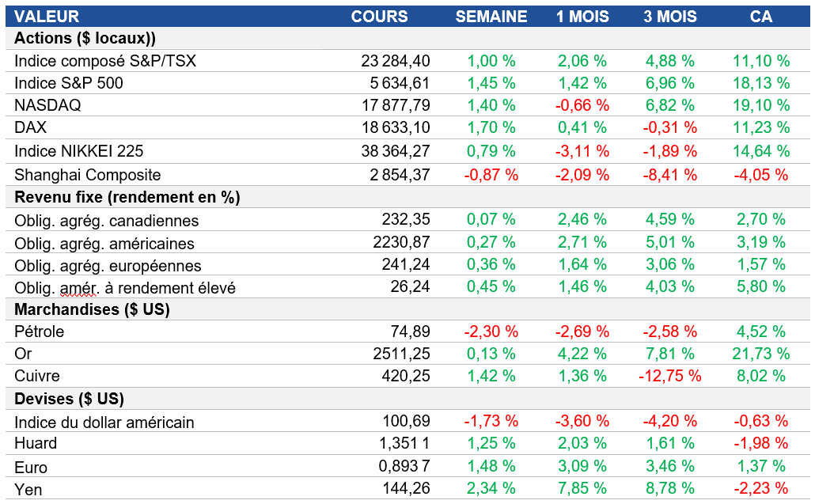Click the COURS column header
This screenshot has height=504, width=815.
tap(379, 17)
